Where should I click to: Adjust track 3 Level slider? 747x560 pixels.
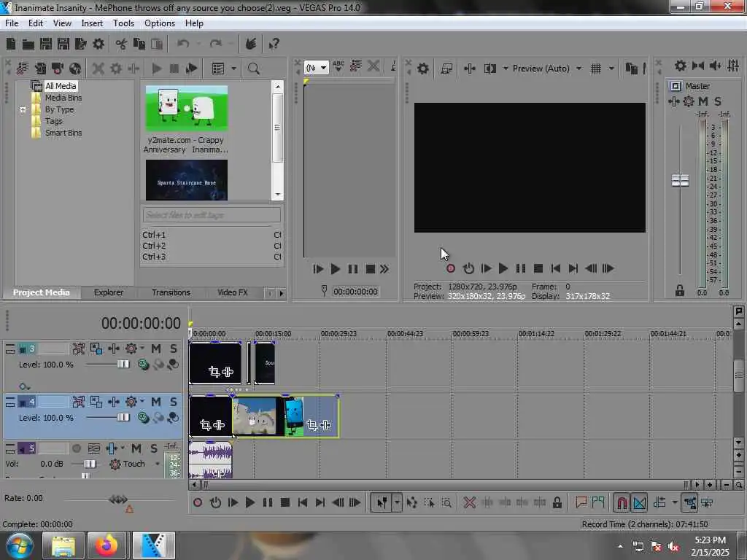click(123, 365)
